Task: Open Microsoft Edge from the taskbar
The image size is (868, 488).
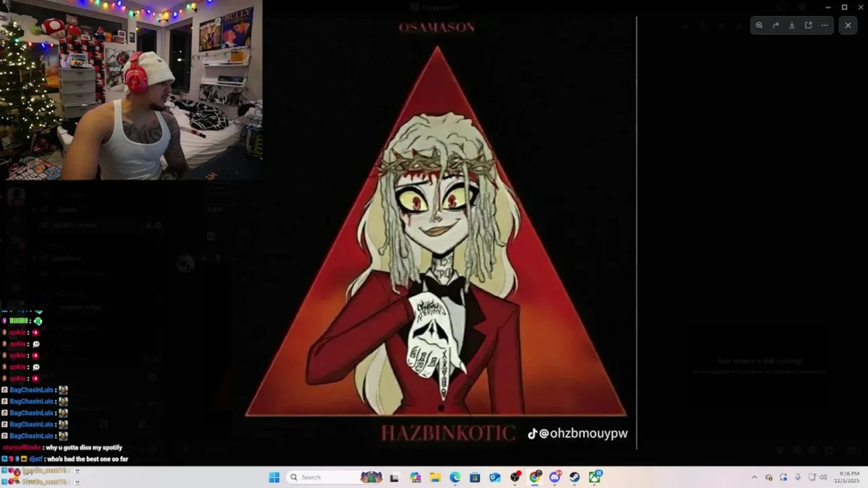Action: click(455, 477)
